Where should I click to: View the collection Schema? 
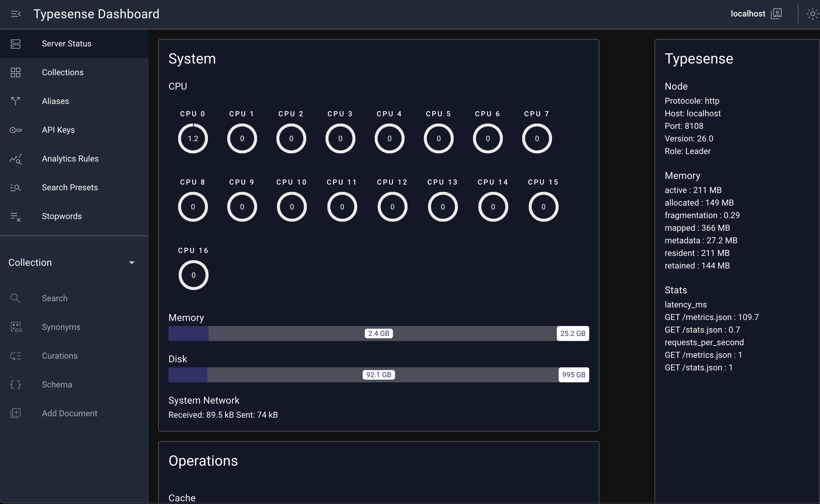[x=74, y=385]
